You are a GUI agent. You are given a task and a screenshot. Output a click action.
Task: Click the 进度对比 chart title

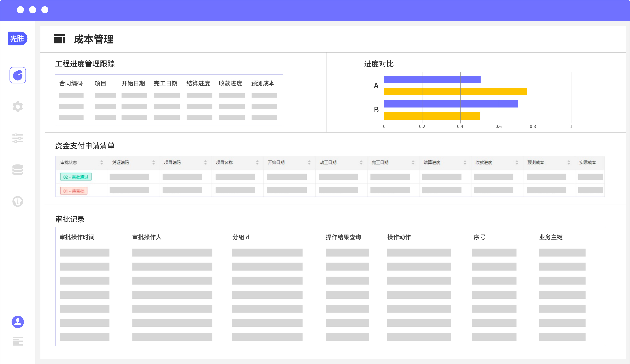(x=379, y=64)
